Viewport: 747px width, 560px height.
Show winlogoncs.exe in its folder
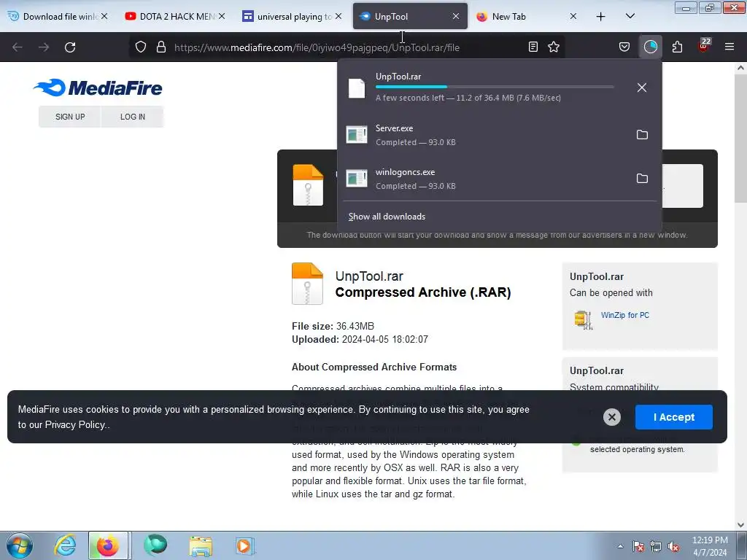tap(642, 179)
